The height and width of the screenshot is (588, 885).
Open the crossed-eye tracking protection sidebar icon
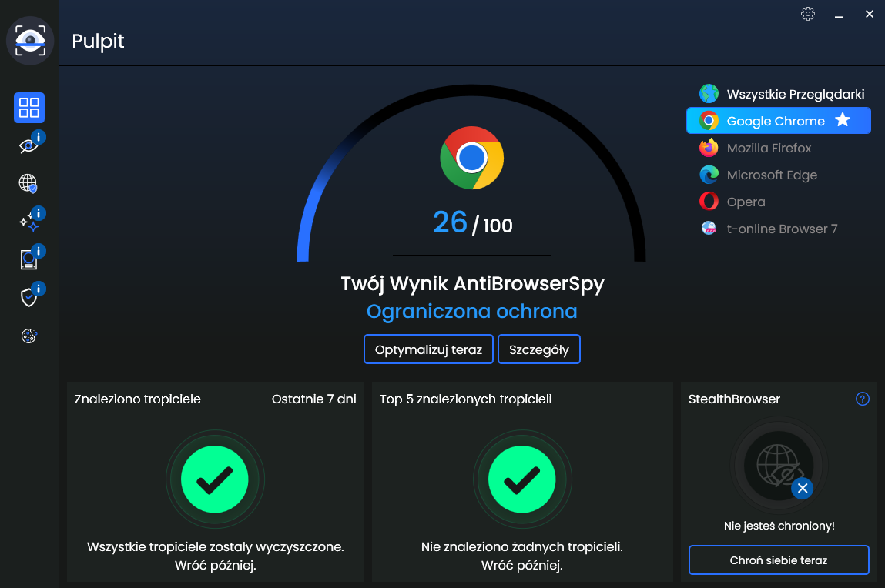click(x=29, y=145)
